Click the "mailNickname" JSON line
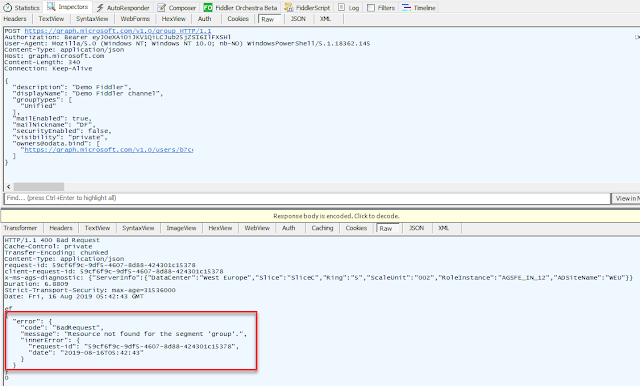 (x=53, y=125)
